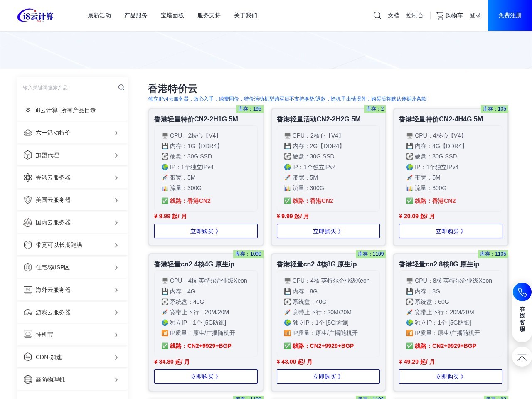Screen dimensions: 532x399
Task: Open the 控制台 link
Action: (415, 15)
